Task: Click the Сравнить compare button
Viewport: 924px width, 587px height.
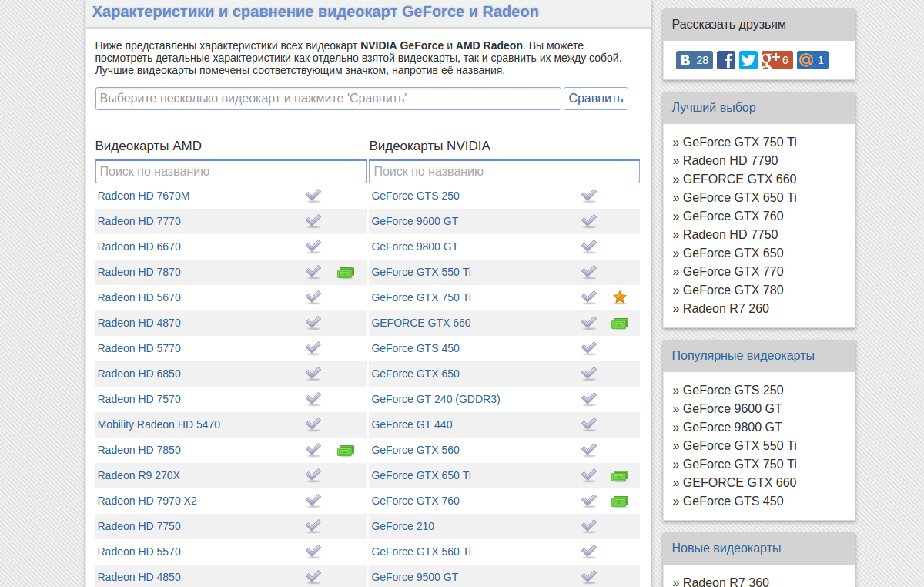Action: (596, 99)
